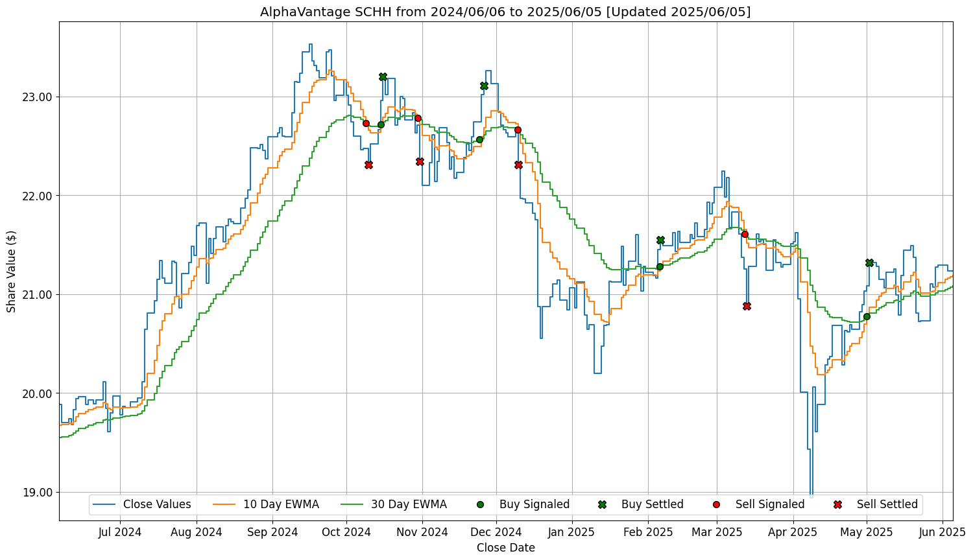Click the '10 Day EWMA' legend label
Image resolution: width=973 pixels, height=560 pixels.
coord(281,504)
